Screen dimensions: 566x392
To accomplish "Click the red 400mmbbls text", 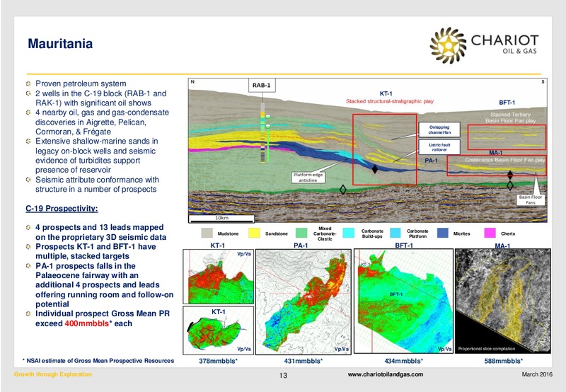I will (86, 323).
